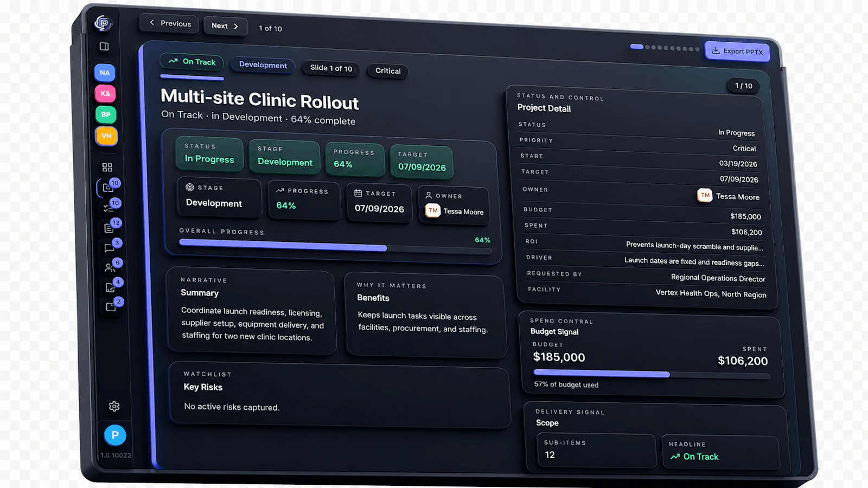This screenshot has height=488, width=868.
Task: Click the TM avatar in the Owner card
Action: (x=433, y=210)
